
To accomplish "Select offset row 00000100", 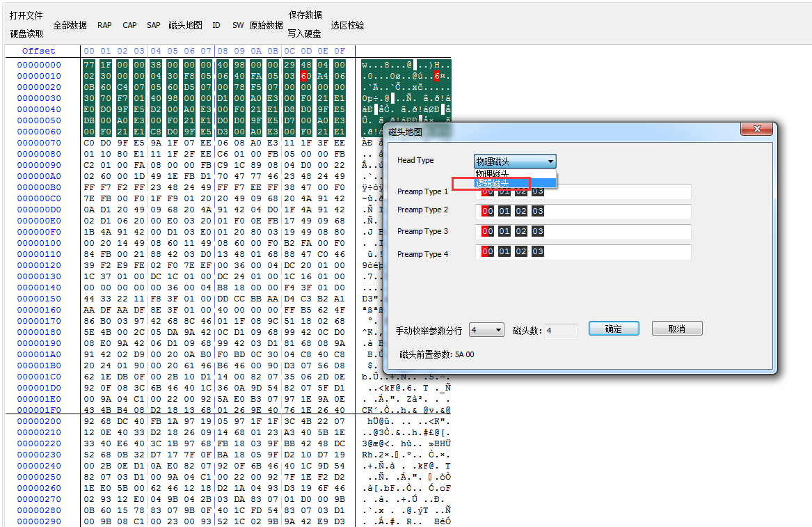I will pos(39,243).
